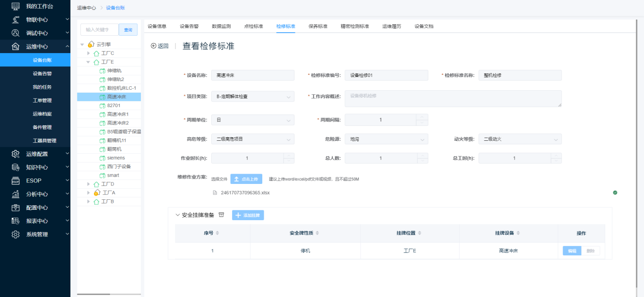Image resolution: width=644 pixels, height=297 pixels.
Task: Click the 物联中心 robot arm icon
Action: click(x=16, y=20)
